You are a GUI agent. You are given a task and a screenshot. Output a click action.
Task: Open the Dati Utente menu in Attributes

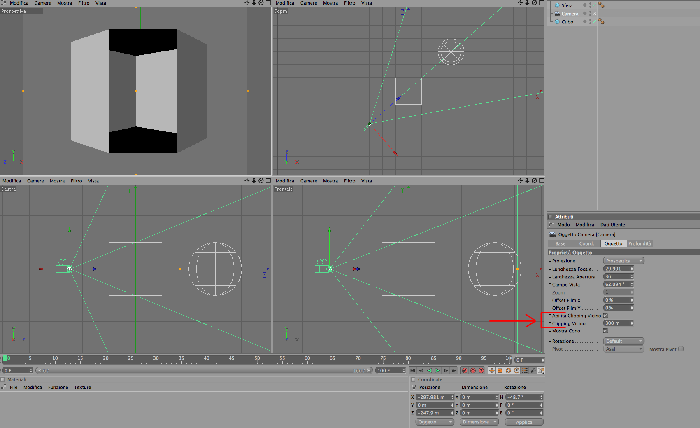click(612, 224)
